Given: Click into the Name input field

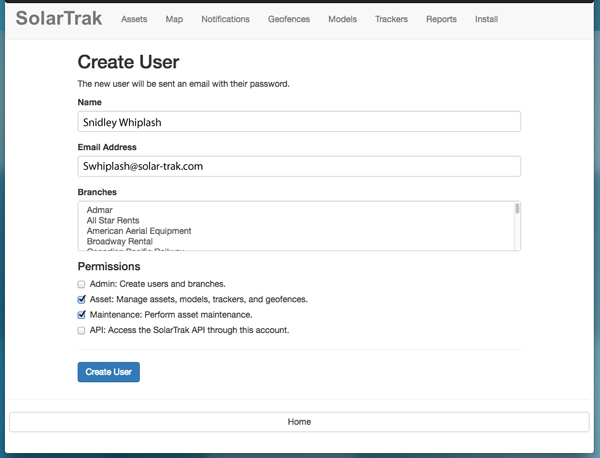Looking at the screenshot, I should coord(299,122).
